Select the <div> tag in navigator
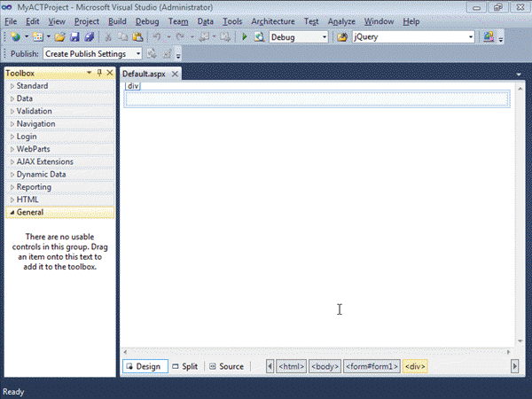Image resolution: width=532 pixels, height=399 pixels. (415, 366)
